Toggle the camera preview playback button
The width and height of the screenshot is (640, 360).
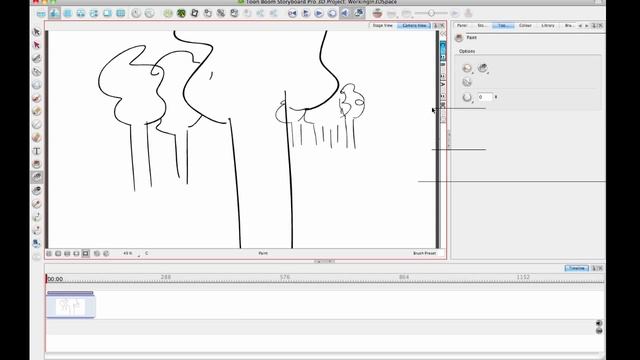click(359, 13)
